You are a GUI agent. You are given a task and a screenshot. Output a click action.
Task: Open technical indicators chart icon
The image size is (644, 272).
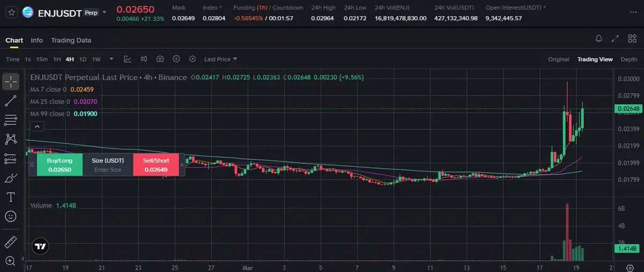128,59
